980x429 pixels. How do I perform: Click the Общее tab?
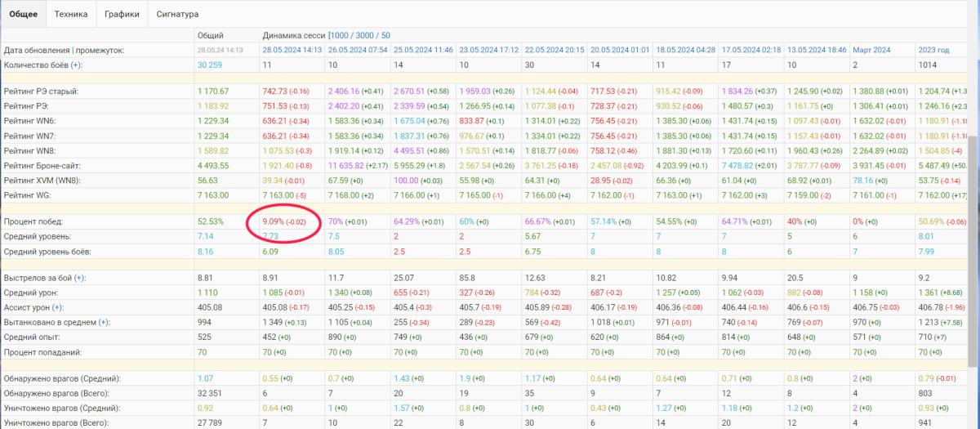22,14
